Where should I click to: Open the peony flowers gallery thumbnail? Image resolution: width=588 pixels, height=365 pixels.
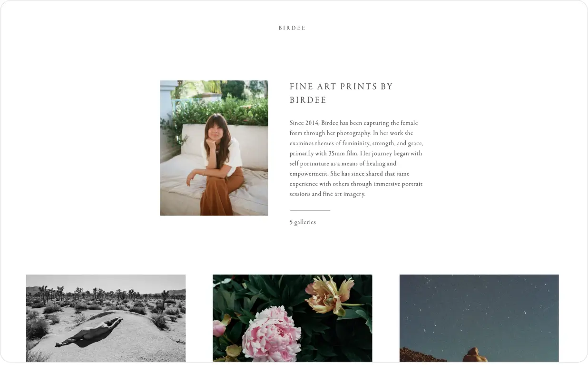coord(292,318)
